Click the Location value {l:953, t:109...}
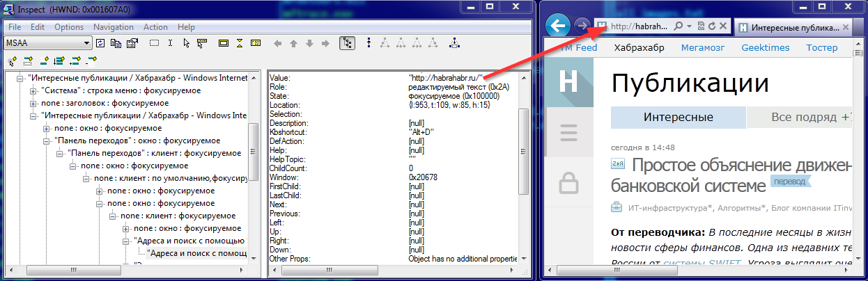This screenshot has width=868, height=281. click(x=449, y=104)
